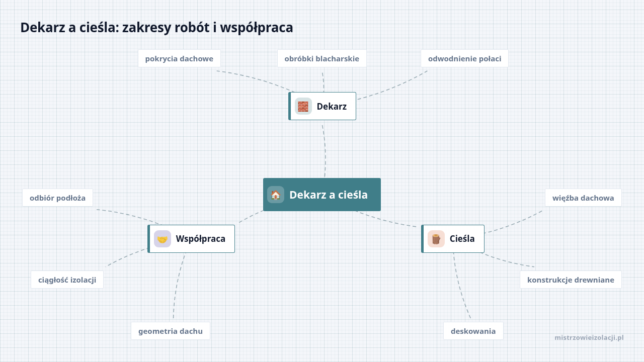Choose the "więźba dachowa" leaf node
644x362 pixels.
pos(583,198)
